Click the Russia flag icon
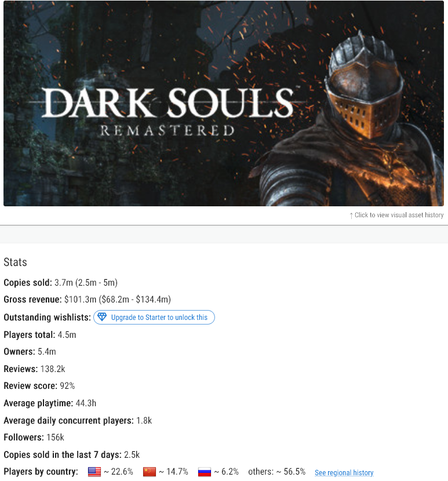This screenshot has height=481, width=448. (x=205, y=472)
